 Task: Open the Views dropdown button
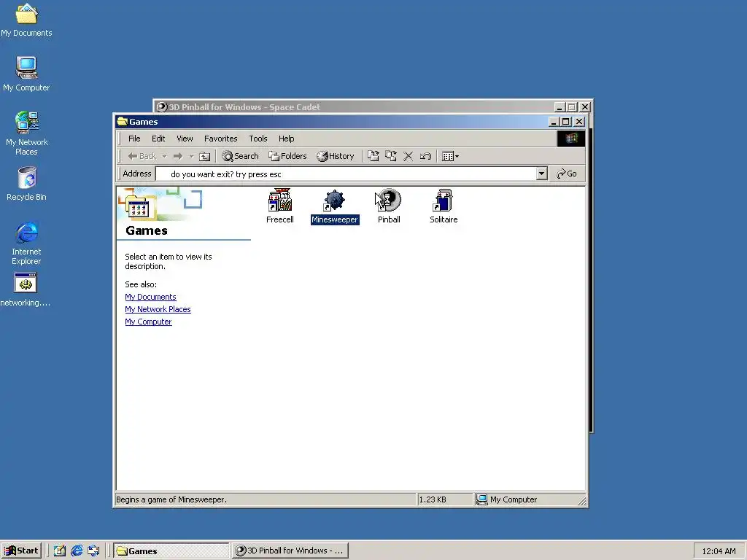(x=450, y=156)
